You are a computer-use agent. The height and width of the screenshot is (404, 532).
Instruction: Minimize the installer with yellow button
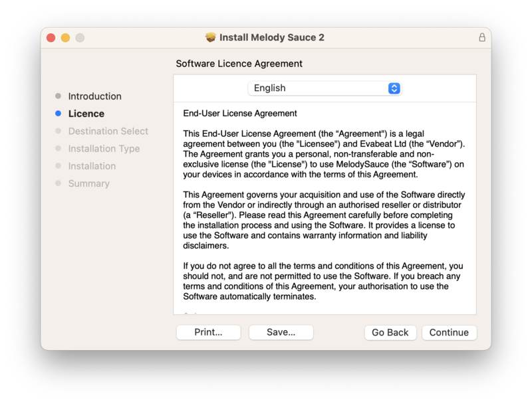click(65, 38)
